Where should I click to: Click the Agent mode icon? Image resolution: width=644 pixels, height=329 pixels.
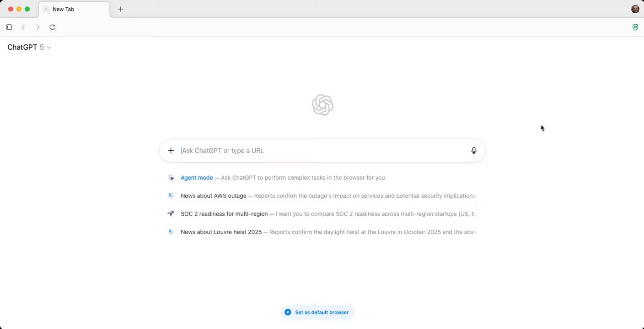[171, 178]
